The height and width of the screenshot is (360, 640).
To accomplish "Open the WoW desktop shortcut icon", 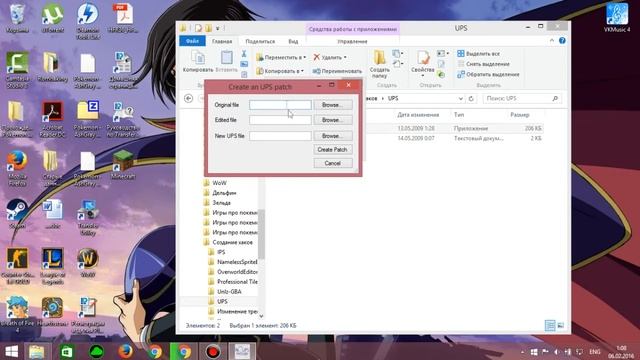I will [x=88, y=263].
